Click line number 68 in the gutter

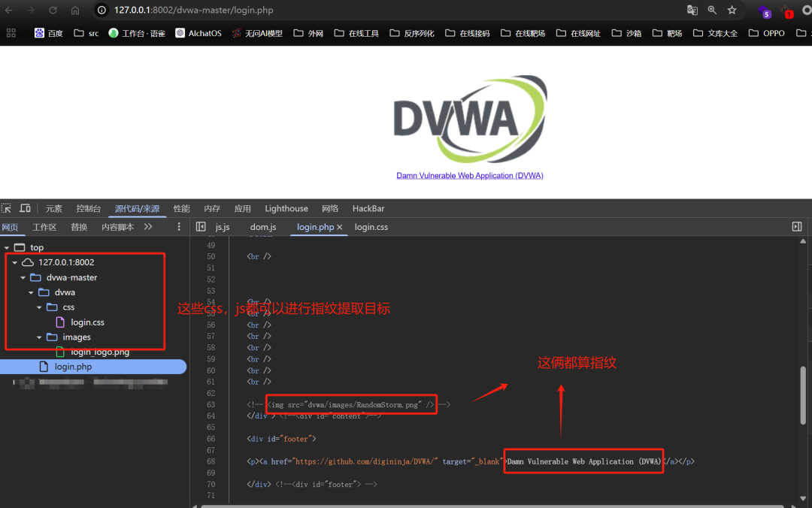click(211, 461)
